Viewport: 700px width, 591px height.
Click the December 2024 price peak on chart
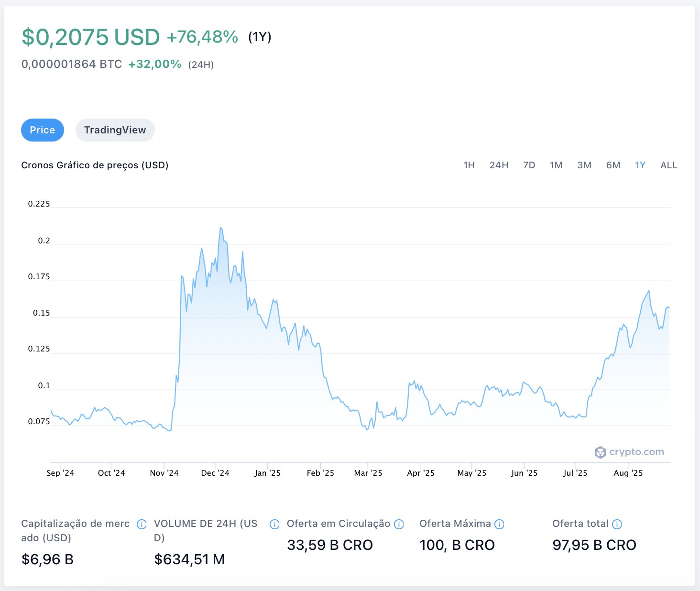pos(220,228)
